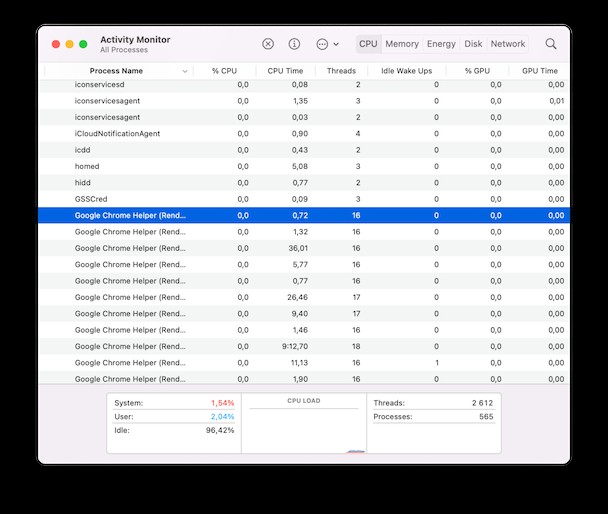This screenshot has width=608, height=514.
Task: Zoom the window with green button
Action: (x=83, y=44)
